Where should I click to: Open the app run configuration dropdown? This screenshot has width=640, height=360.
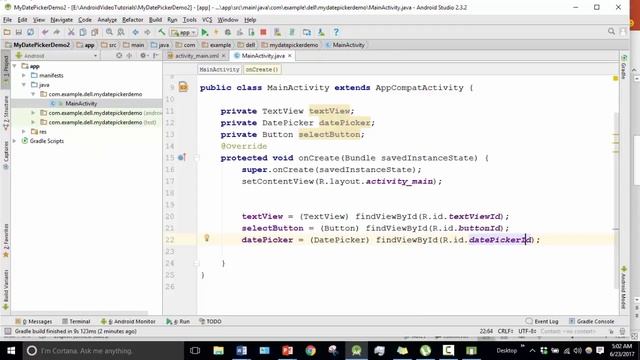(x=184, y=32)
